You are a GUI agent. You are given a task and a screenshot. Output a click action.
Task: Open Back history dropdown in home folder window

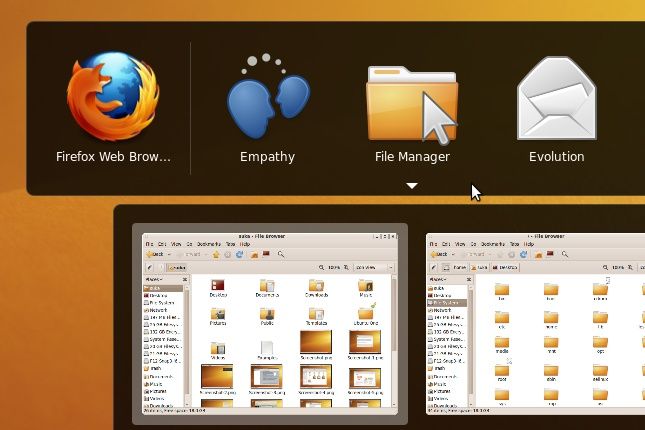(169, 255)
